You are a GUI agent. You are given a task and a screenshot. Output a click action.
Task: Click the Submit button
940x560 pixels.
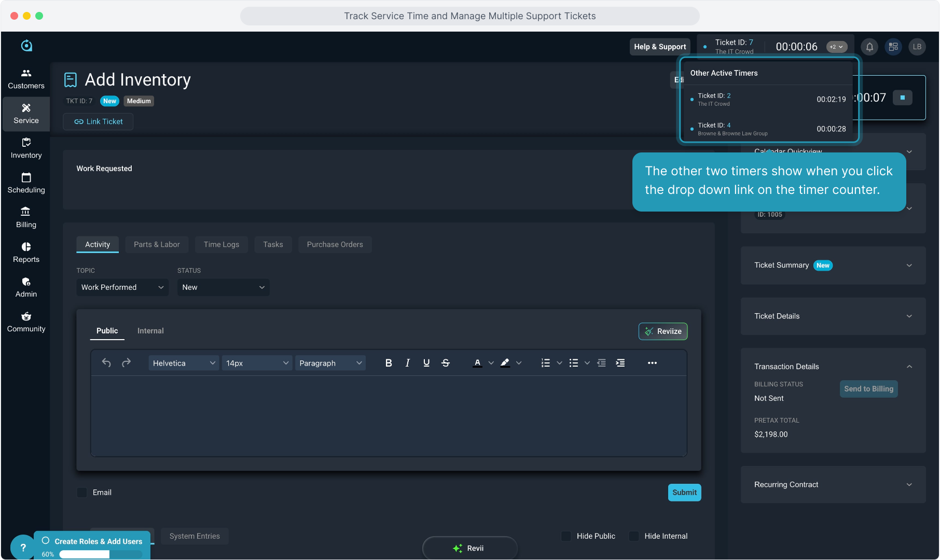(684, 493)
